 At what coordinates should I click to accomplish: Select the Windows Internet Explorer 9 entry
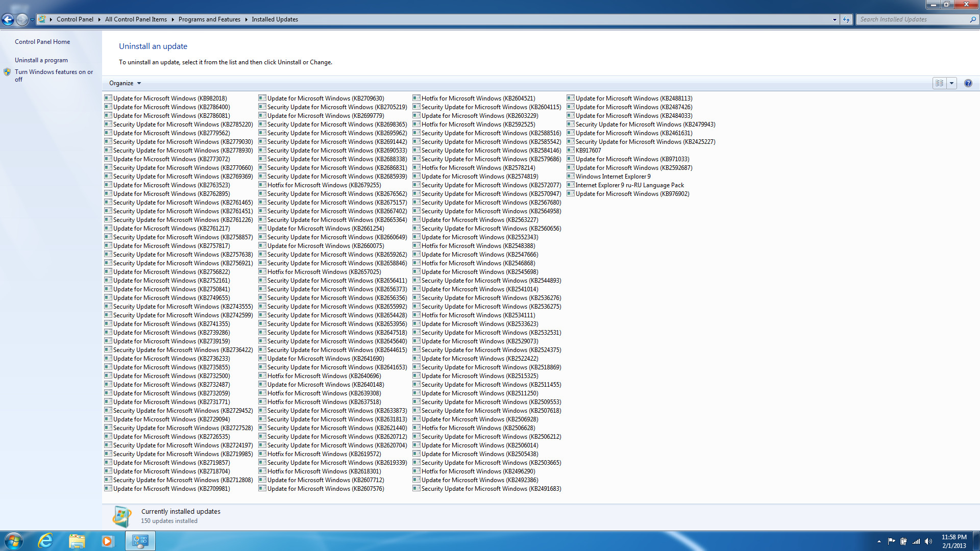pyautogui.click(x=613, y=177)
